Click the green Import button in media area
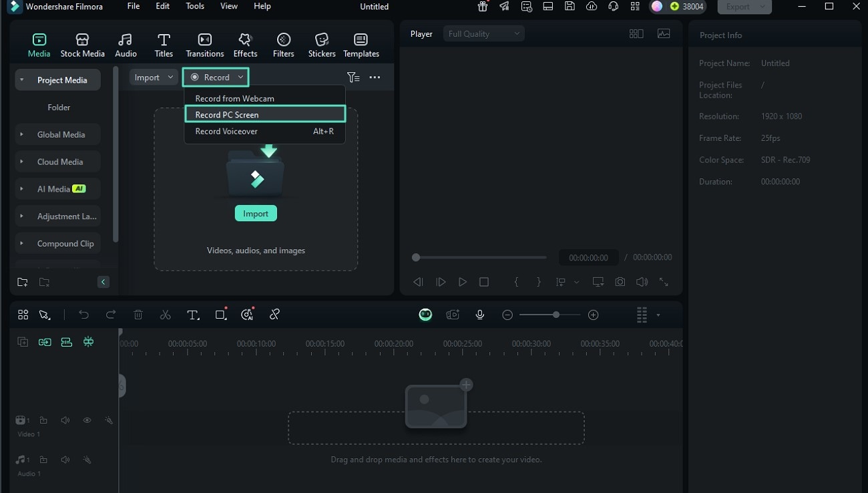Image resolution: width=868 pixels, height=493 pixels. 256,214
